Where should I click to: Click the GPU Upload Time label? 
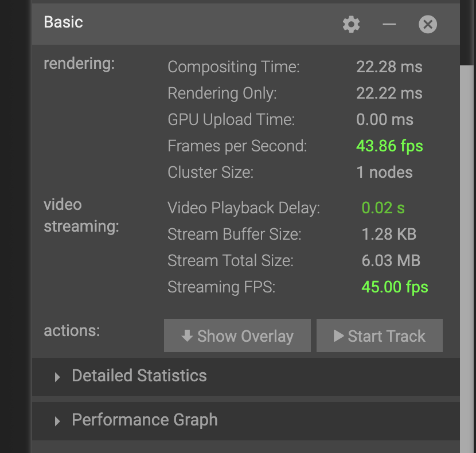pyautogui.click(x=231, y=119)
